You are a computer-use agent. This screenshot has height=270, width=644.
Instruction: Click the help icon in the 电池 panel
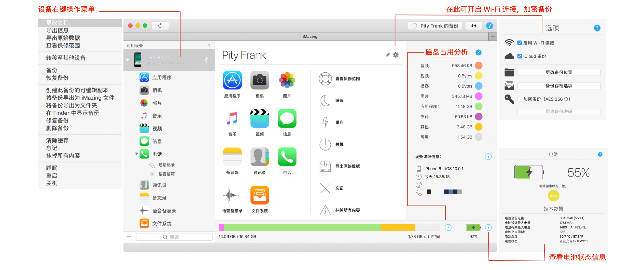(600, 154)
